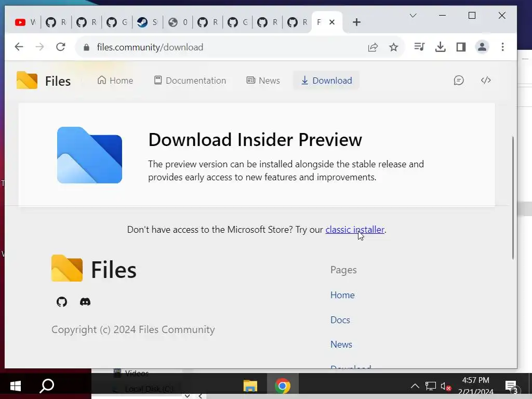Screen dimensions: 532x399
Task: Click the lock icon in address bar
Action: (x=86, y=47)
